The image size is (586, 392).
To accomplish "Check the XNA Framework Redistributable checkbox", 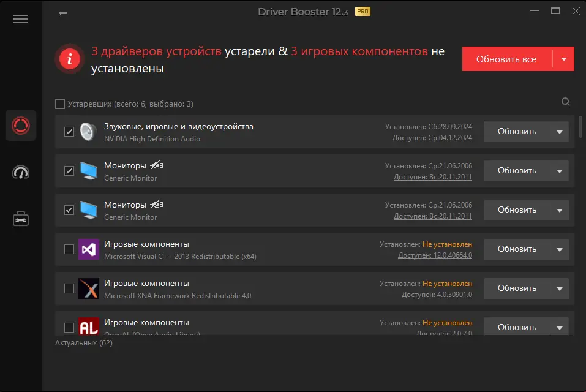I will click(x=69, y=288).
